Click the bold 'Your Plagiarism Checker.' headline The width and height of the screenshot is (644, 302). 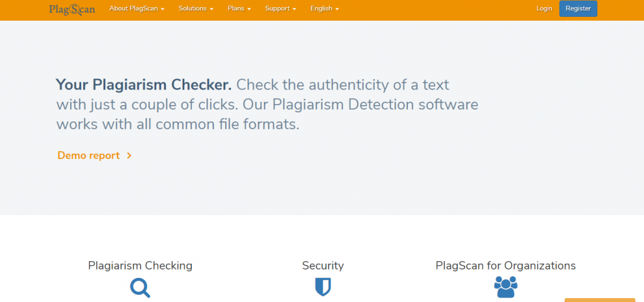144,84
